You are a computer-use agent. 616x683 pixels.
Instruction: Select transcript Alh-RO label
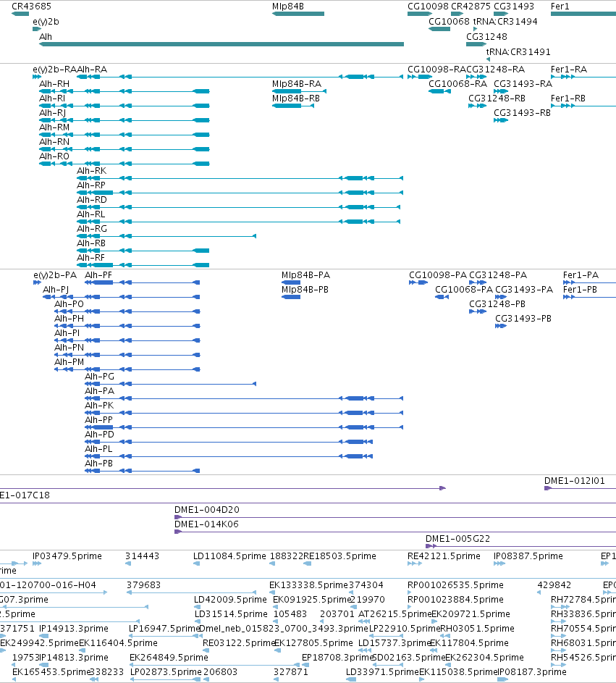click(x=54, y=156)
